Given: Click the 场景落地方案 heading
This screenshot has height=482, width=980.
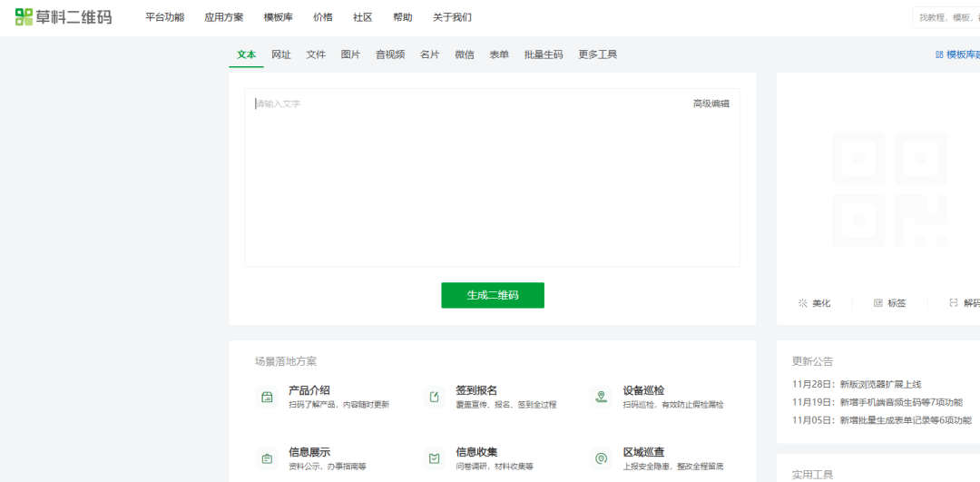Looking at the screenshot, I should click(286, 361).
